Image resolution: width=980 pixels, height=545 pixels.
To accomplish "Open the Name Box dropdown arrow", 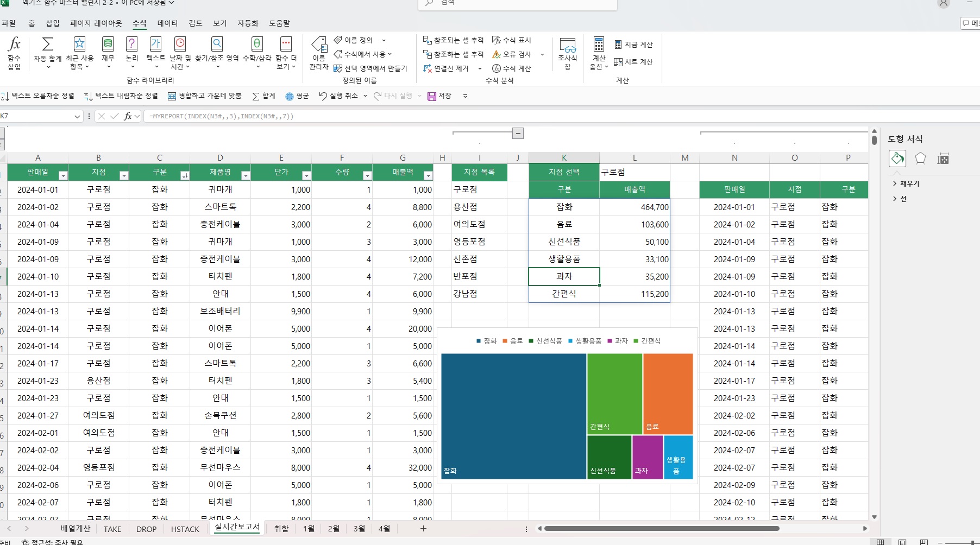I will (x=77, y=116).
